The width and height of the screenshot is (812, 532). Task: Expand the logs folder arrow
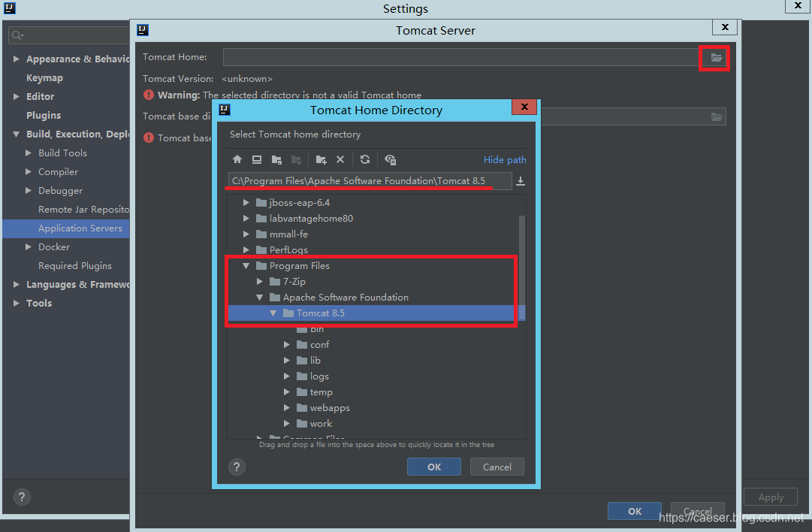point(286,376)
